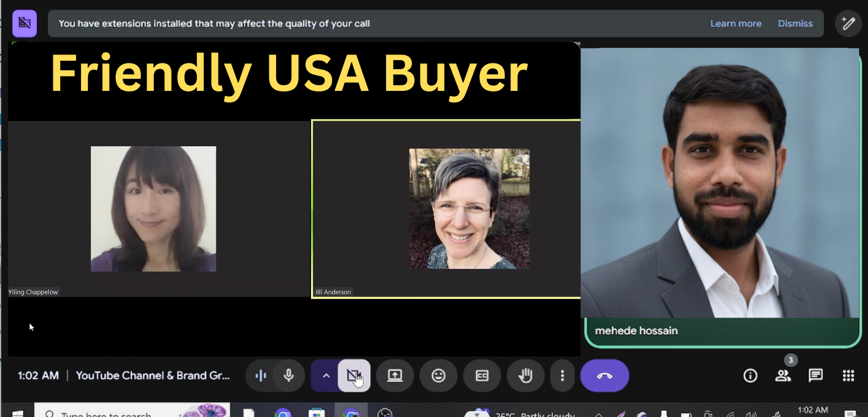Click the 'Jill Anderson' name label
Image resolution: width=868 pixels, height=417 pixels.
333,292
